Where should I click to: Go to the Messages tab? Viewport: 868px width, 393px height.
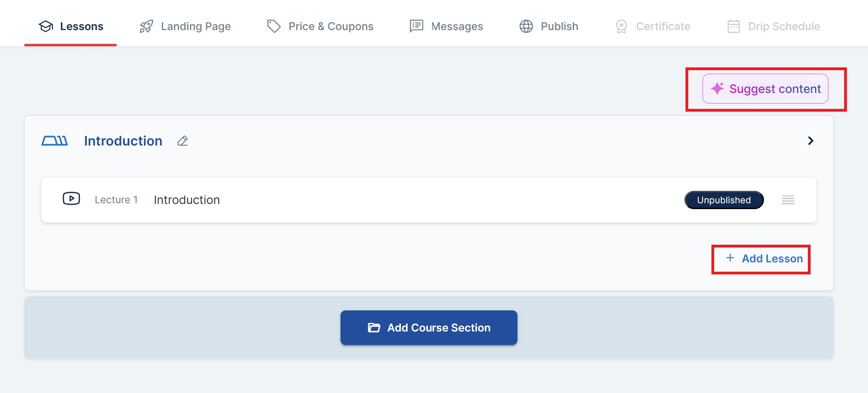point(446,26)
